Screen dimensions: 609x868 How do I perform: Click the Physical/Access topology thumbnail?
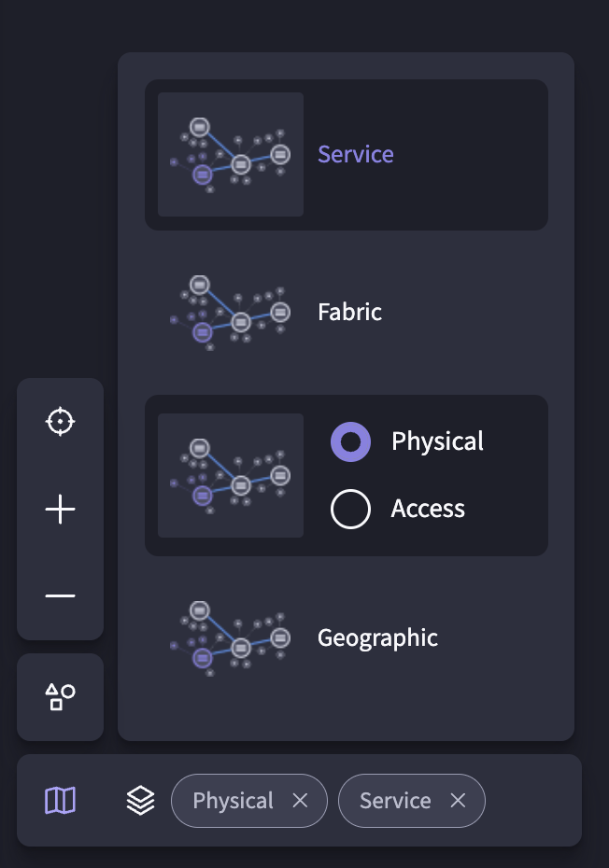[x=231, y=475]
